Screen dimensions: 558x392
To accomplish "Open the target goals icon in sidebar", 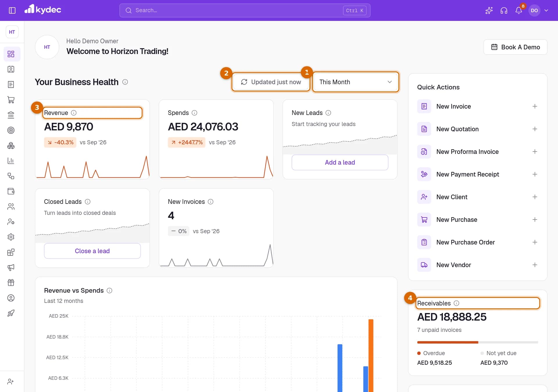I will pyautogui.click(x=11, y=130).
